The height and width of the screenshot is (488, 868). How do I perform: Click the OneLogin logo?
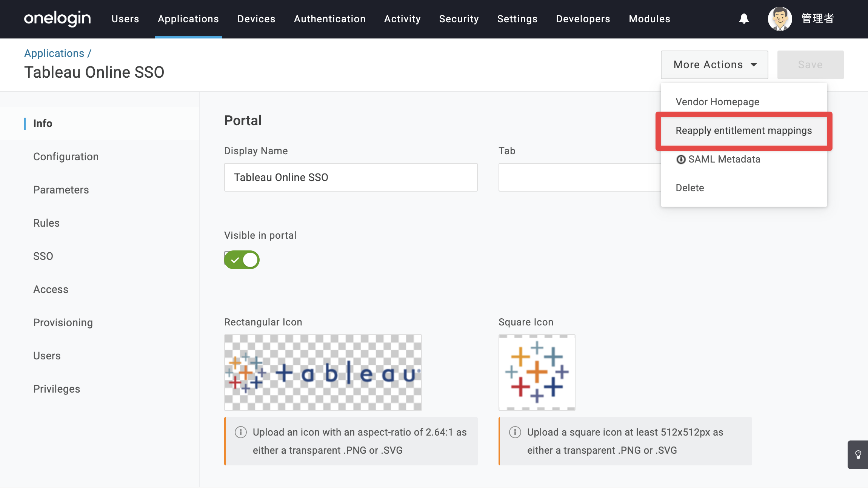pos(57,18)
